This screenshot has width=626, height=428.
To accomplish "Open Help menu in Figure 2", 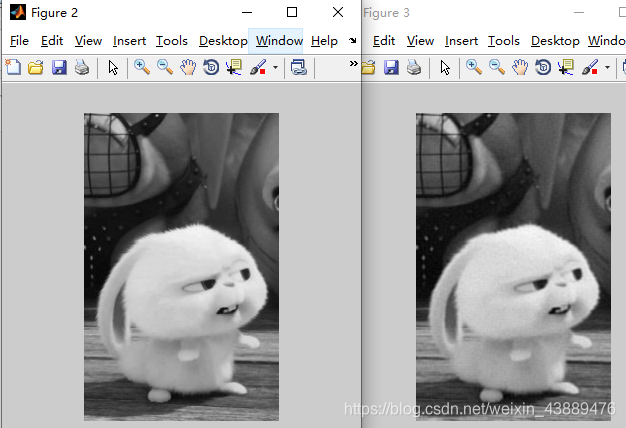I will pyautogui.click(x=324, y=41).
